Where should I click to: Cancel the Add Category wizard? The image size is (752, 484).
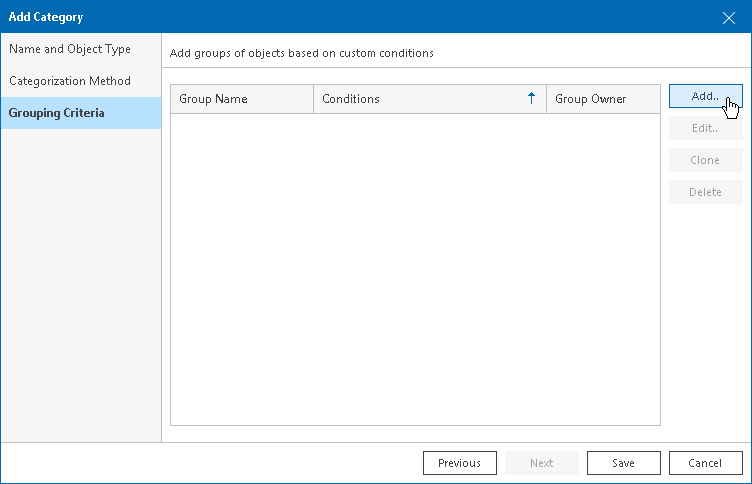click(x=706, y=463)
